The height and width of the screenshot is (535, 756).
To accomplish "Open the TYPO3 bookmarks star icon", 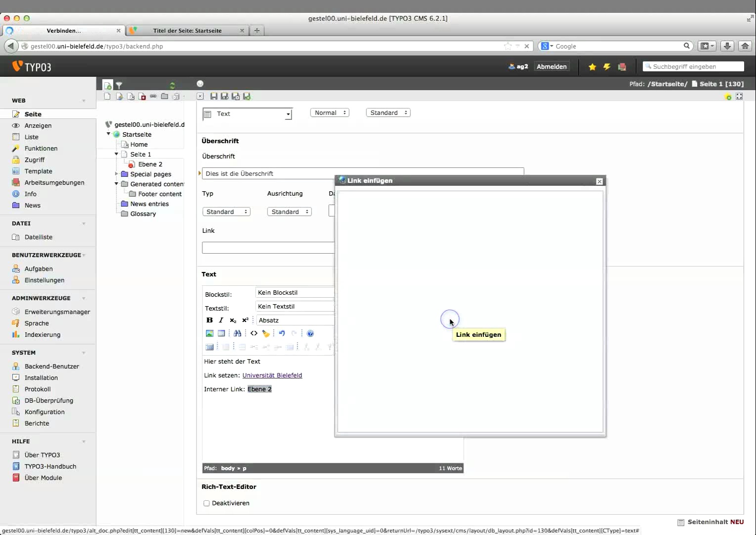I will point(592,67).
